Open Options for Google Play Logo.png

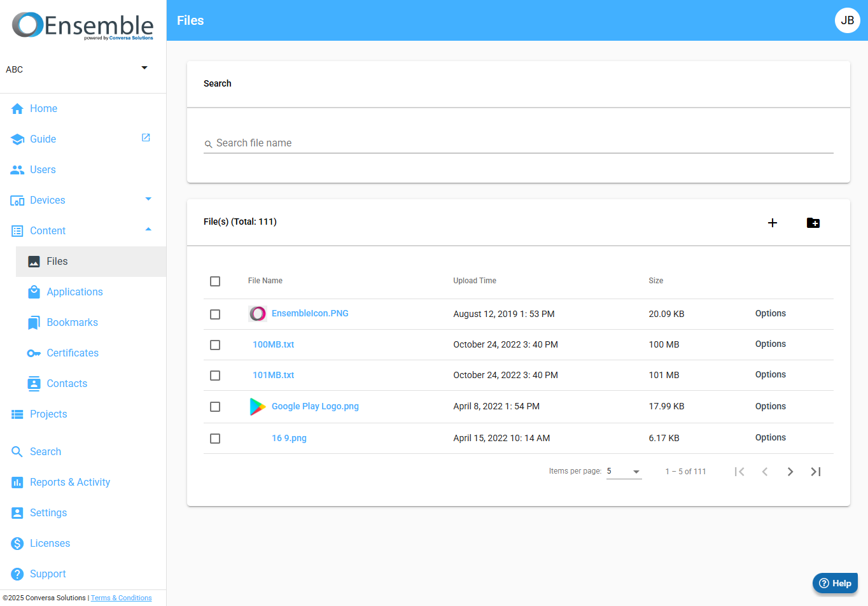(771, 406)
